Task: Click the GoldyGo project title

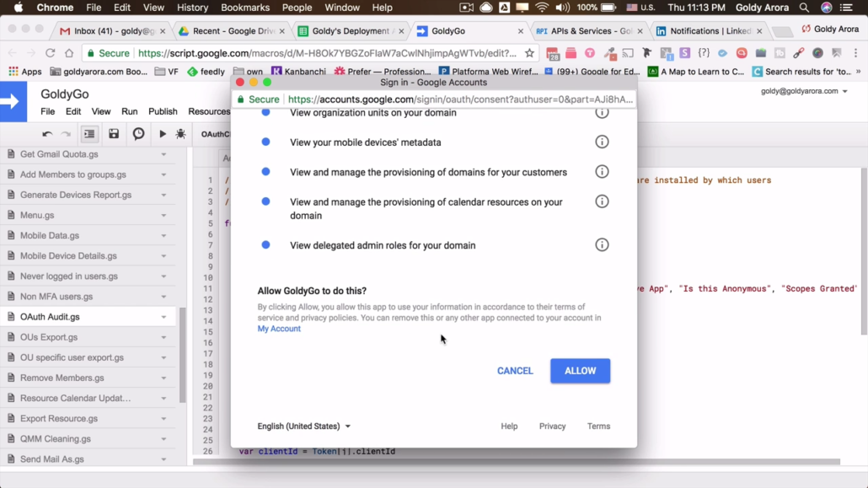Action: point(65,94)
